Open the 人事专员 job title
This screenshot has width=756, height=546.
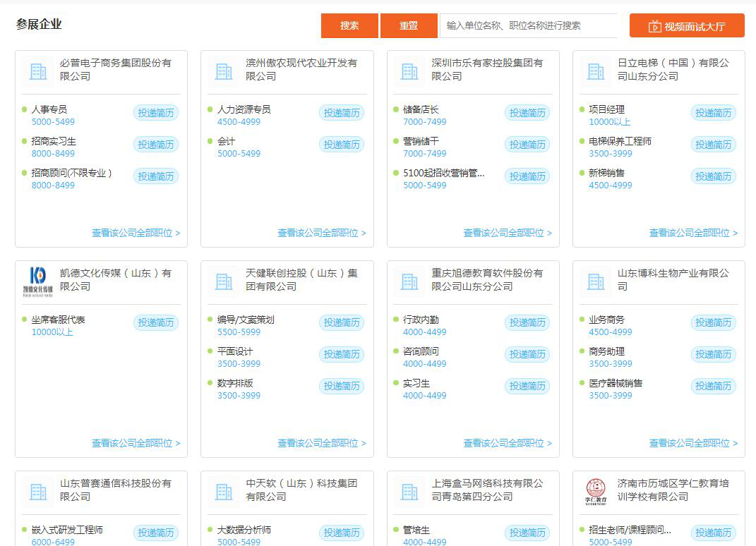pyautogui.click(x=49, y=109)
